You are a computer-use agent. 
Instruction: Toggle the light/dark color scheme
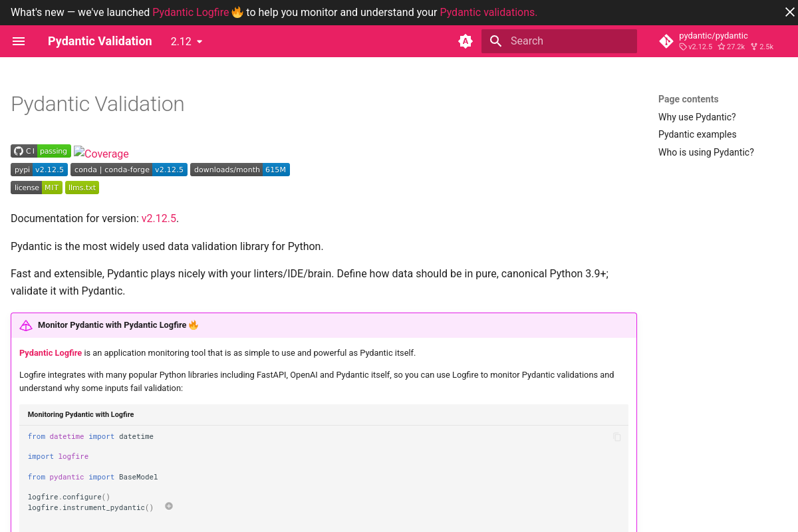[465, 41]
